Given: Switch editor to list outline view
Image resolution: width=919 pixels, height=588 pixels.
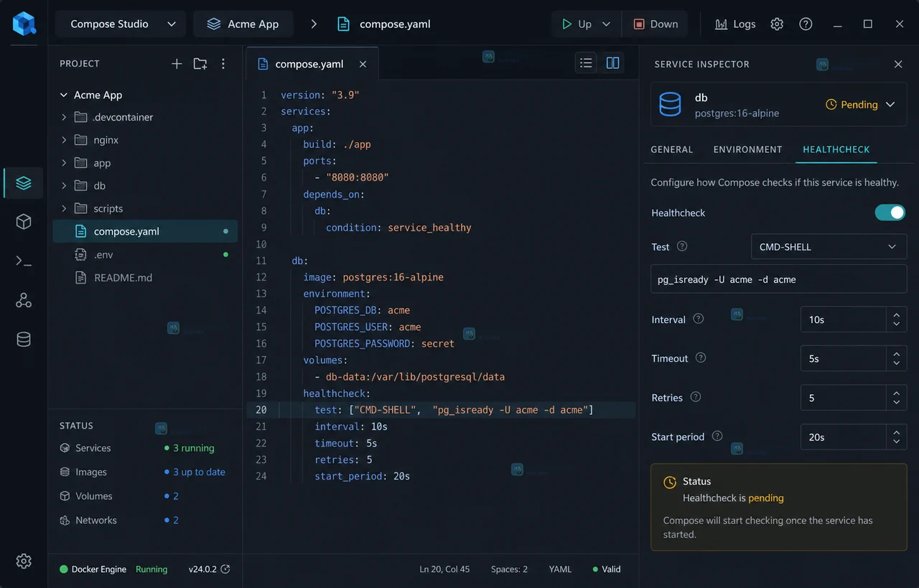Looking at the screenshot, I should click(x=586, y=63).
